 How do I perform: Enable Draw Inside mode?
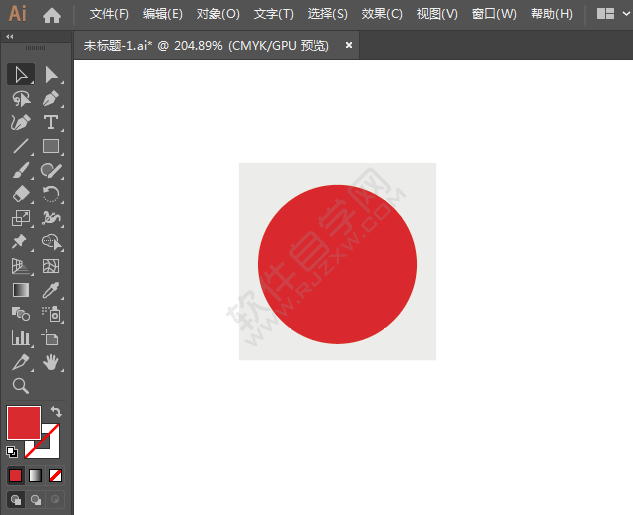click(x=55, y=500)
